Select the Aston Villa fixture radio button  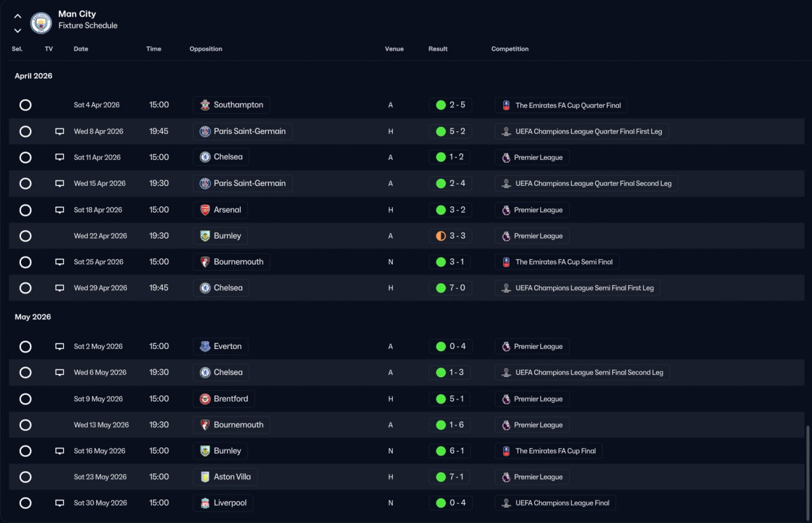coord(25,477)
